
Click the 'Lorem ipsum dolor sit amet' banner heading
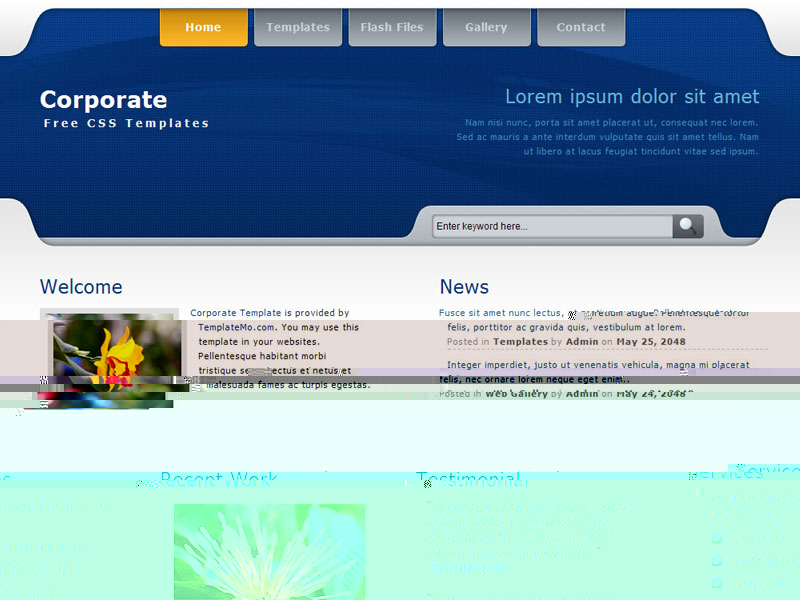(632, 96)
